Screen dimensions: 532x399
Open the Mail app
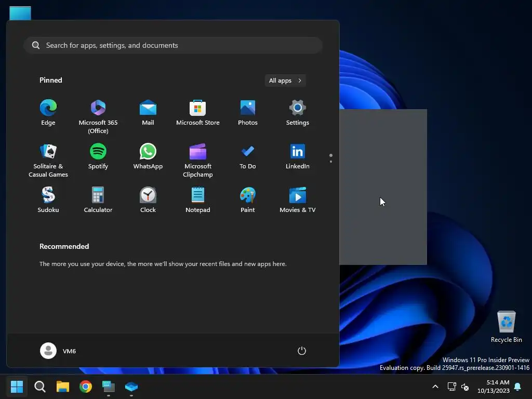tap(148, 113)
